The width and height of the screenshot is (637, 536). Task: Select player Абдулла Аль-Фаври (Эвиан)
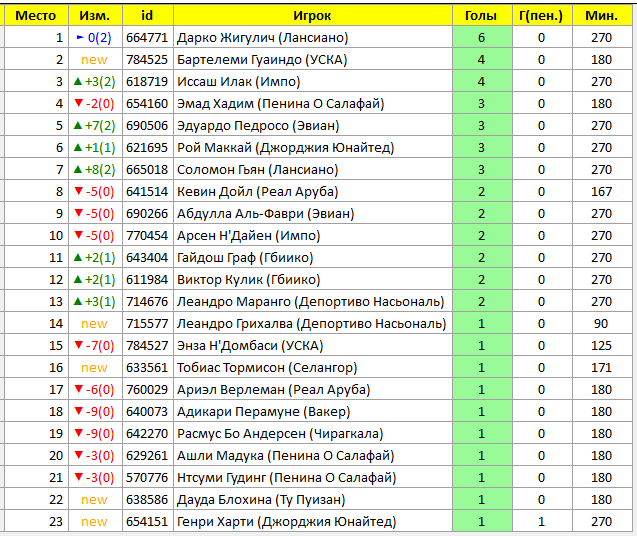265,214
